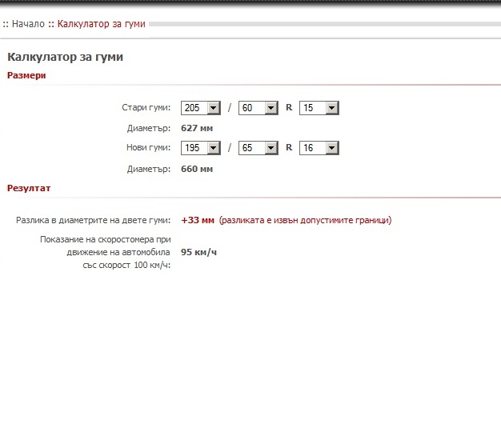This screenshot has height=448, width=501.
Task: Click the Стари гуми label
Action: [146, 108]
